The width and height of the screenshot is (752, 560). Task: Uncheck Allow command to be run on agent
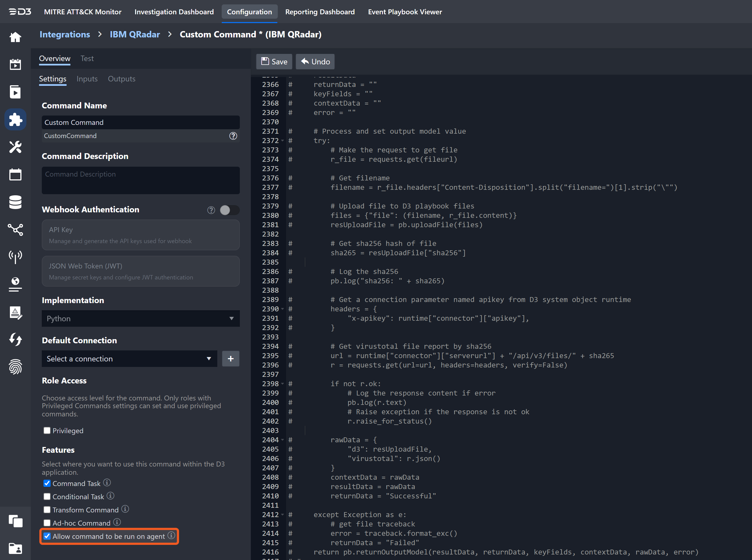click(47, 536)
